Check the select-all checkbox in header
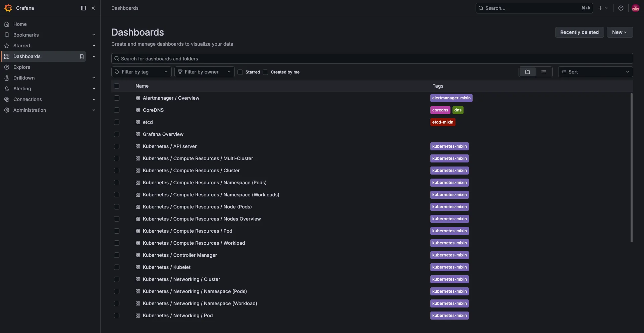Image resolution: width=644 pixels, height=333 pixels. 117,86
